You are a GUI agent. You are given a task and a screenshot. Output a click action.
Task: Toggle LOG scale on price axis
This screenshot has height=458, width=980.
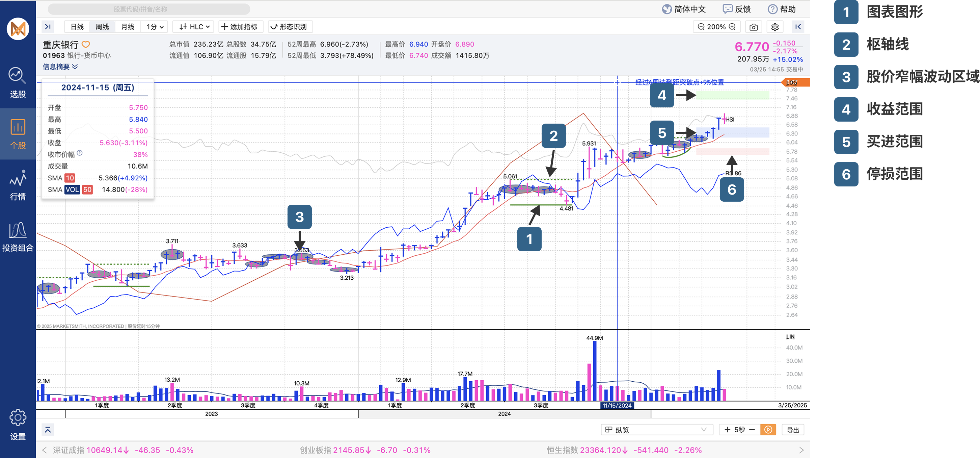(791, 82)
